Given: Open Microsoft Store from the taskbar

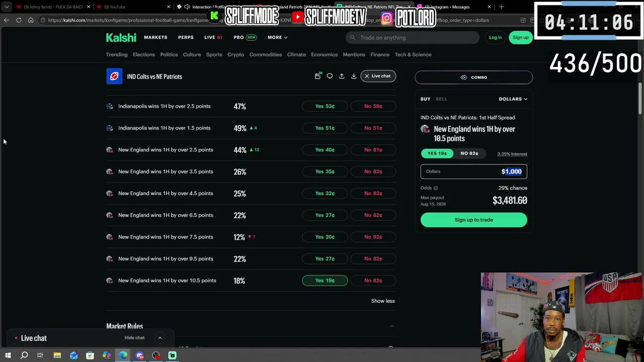Looking at the screenshot, I should click(90, 355).
